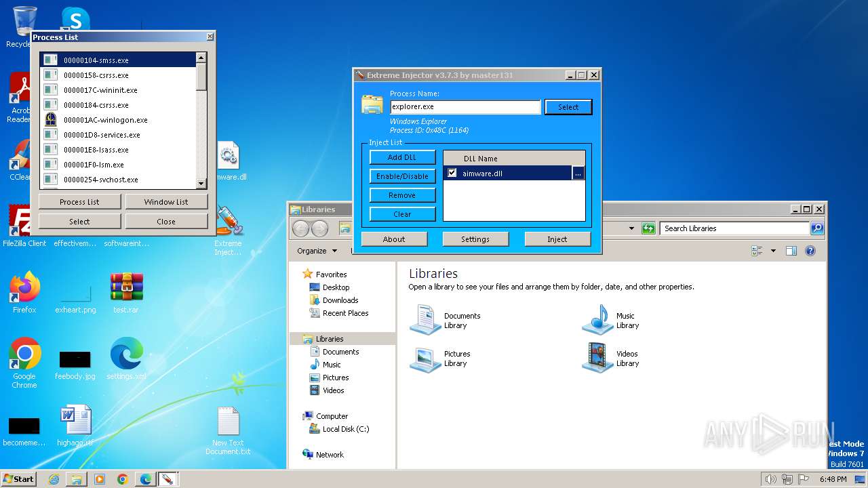Open the ellipsis options for aimware.dll
Image resolution: width=868 pixels, height=488 pixels.
coord(578,174)
